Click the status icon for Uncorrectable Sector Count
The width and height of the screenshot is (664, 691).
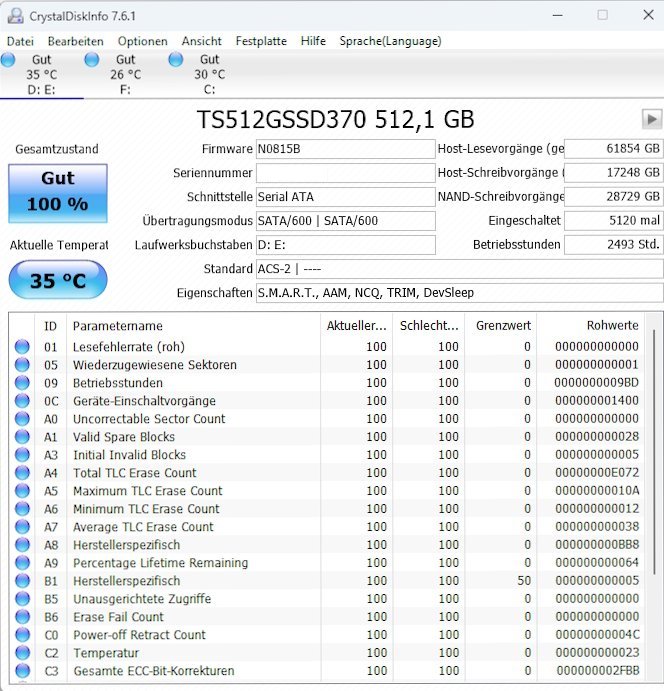(x=22, y=419)
